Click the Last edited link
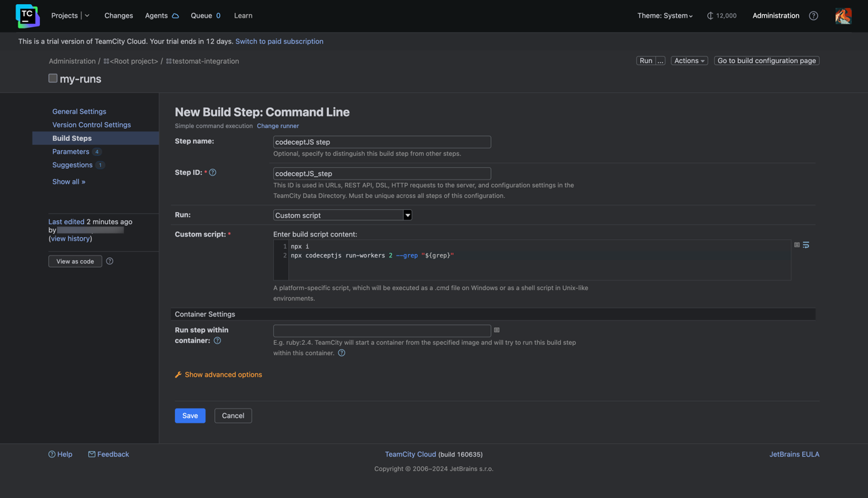Screen dimensions: 868x498 pos(66,222)
